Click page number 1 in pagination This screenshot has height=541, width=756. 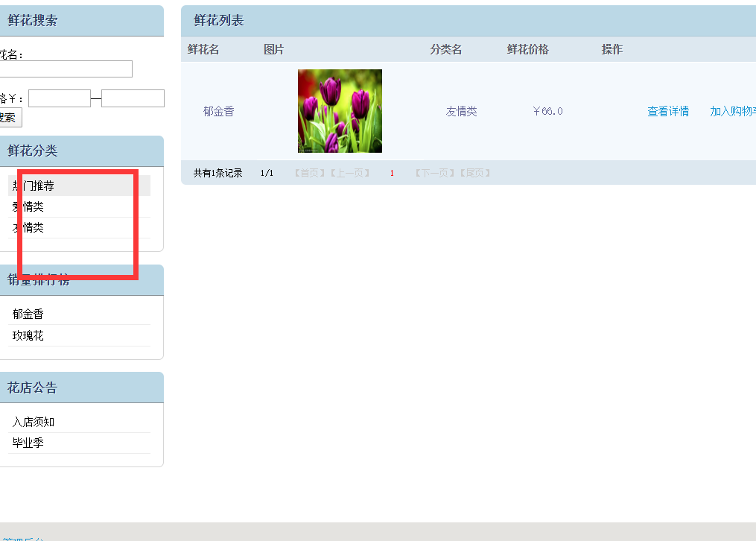[x=392, y=172]
